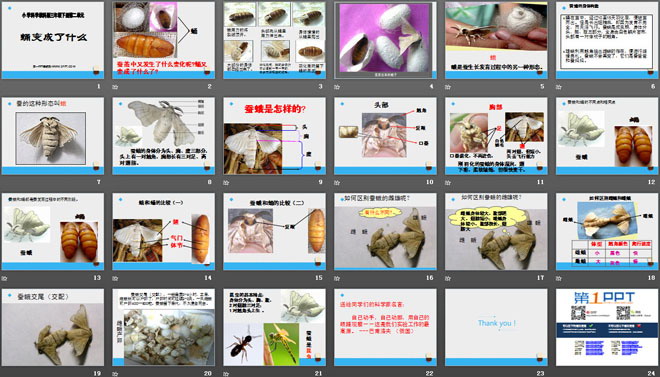Viewport: 660px width, 377px height.
Task: Click animation star icon under slide 4
Action: [x=337, y=87]
